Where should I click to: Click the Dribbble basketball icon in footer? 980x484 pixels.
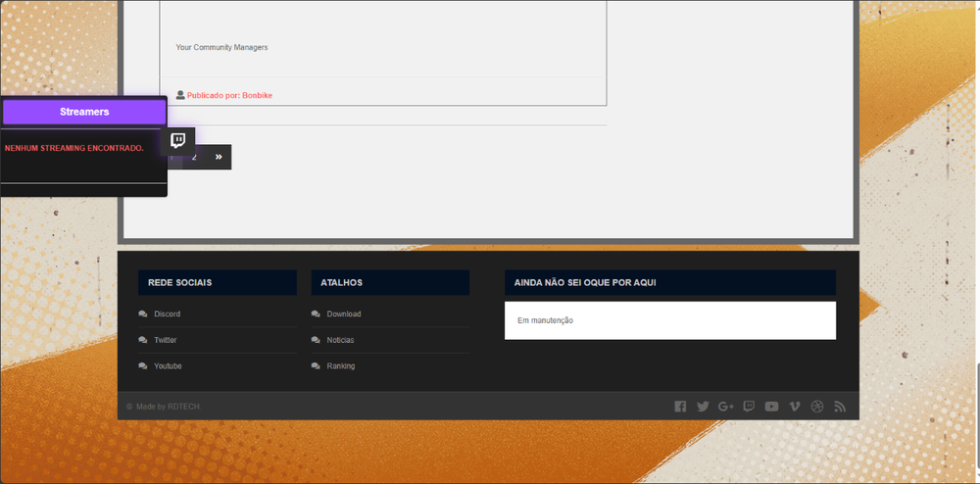point(817,407)
